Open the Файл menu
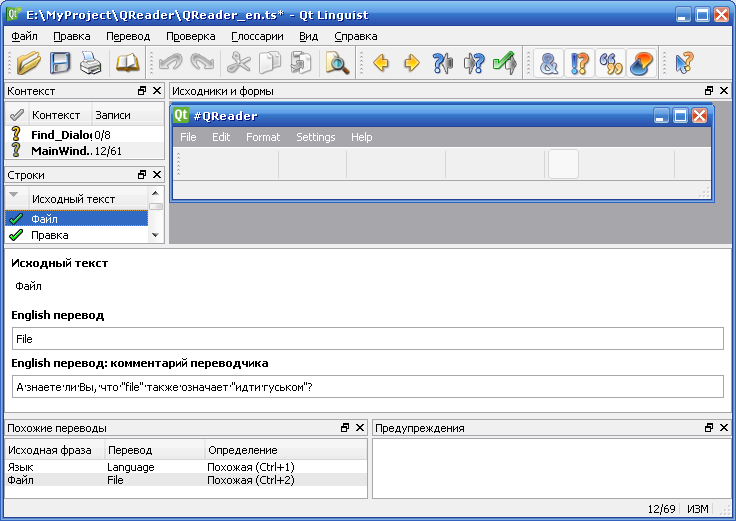The height and width of the screenshot is (521, 736). point(24,36)
